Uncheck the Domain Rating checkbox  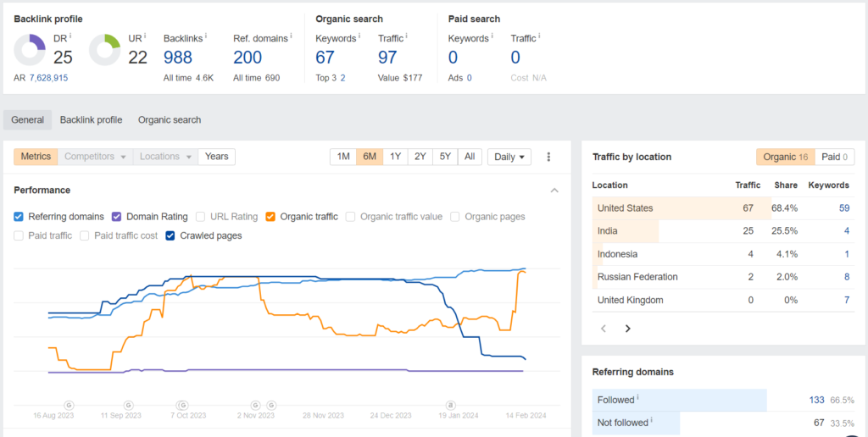116,217
